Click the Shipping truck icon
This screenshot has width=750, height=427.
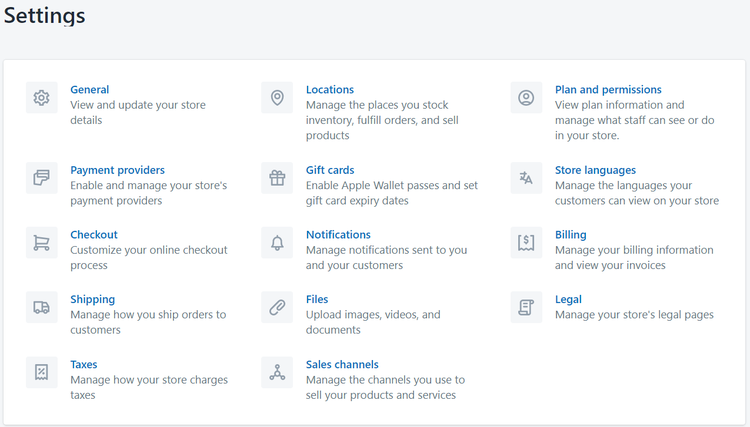[x=41, y=308]
